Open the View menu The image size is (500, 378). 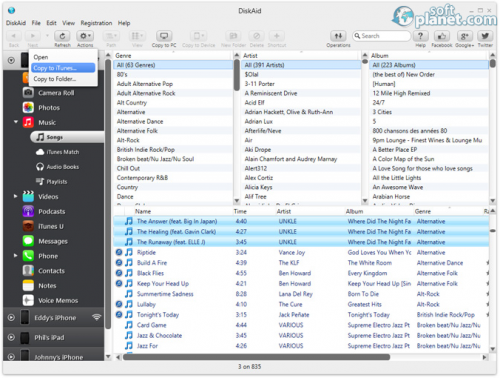pyautogui.click(x=68, y=23)
